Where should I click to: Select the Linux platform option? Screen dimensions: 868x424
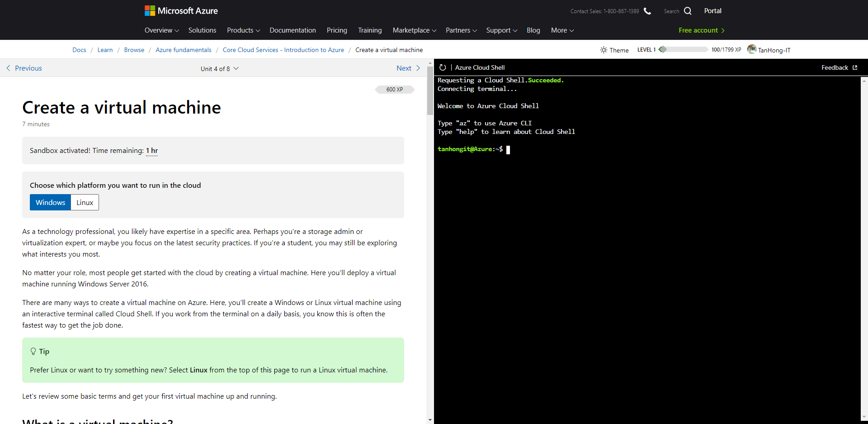85,202
